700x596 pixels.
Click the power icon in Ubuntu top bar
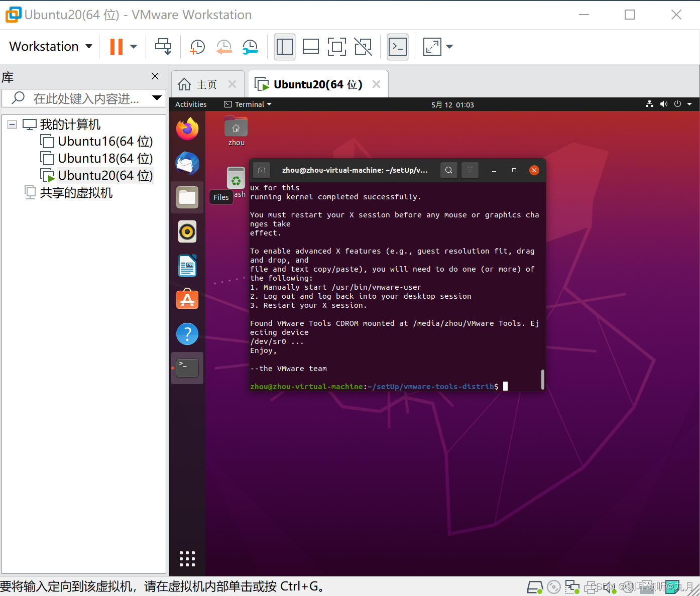coord(677,104)
